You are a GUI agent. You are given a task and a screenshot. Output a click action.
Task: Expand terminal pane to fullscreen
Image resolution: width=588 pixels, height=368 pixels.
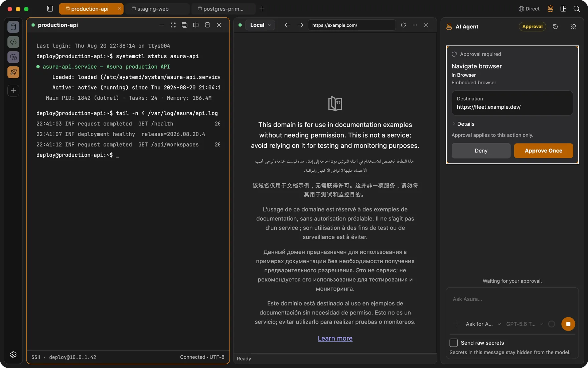pyautogui.click(x=173, y=25)
